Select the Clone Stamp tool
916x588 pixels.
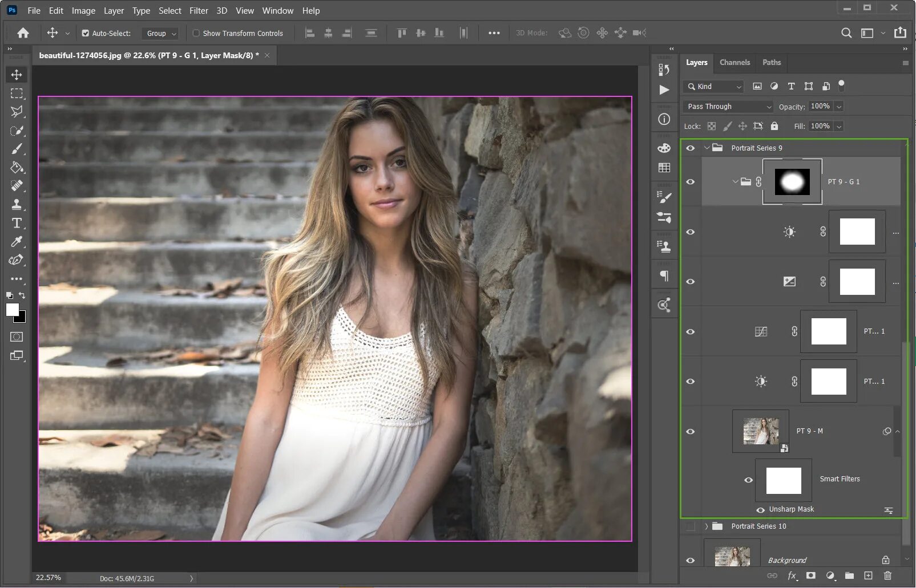(x=17, y=204)
